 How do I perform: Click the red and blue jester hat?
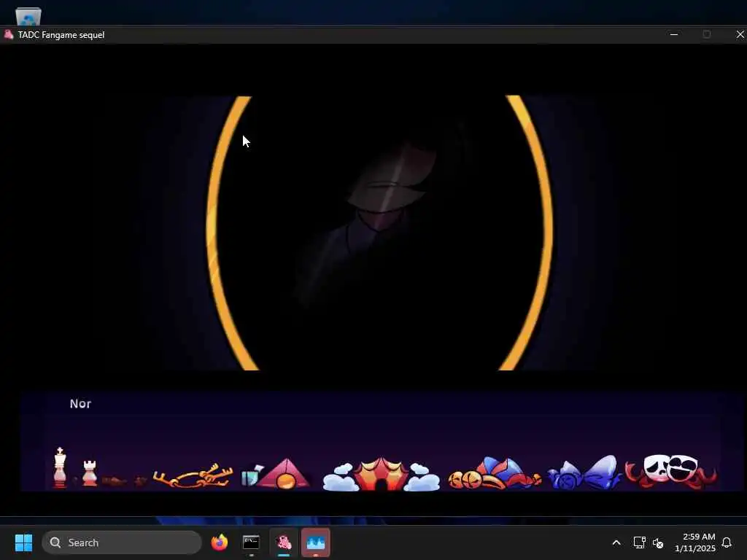pos(495,473)
